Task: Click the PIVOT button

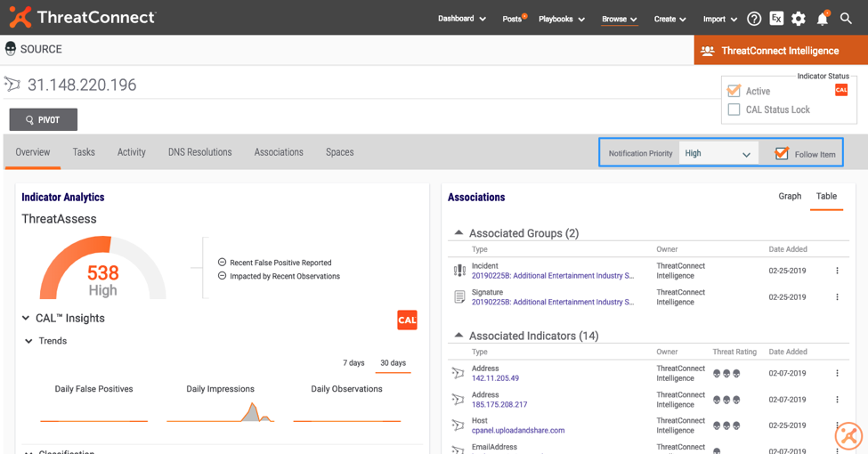Action: (x=44, y=119)
